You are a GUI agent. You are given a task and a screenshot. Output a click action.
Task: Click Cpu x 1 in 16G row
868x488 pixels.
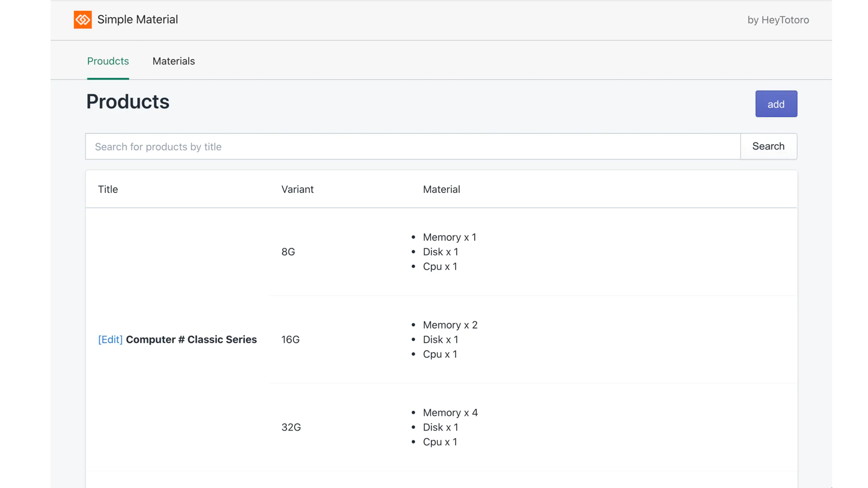440,354
